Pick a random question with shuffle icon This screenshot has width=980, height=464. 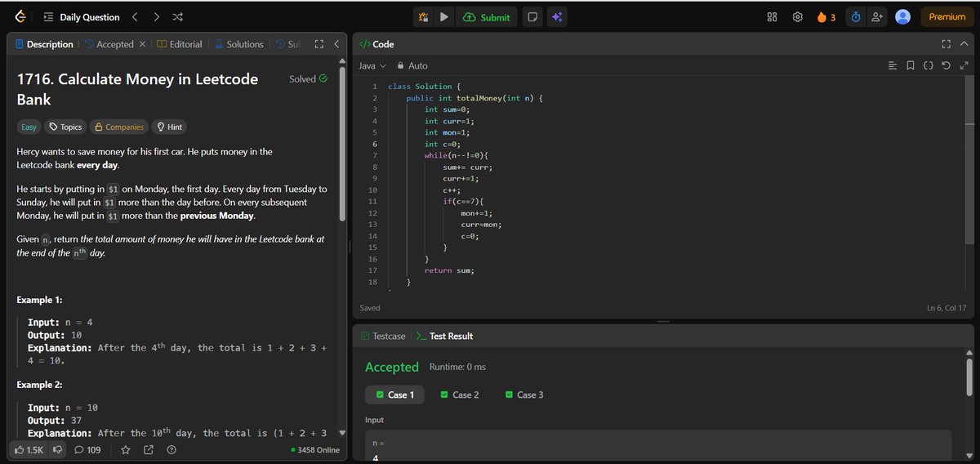177,17
